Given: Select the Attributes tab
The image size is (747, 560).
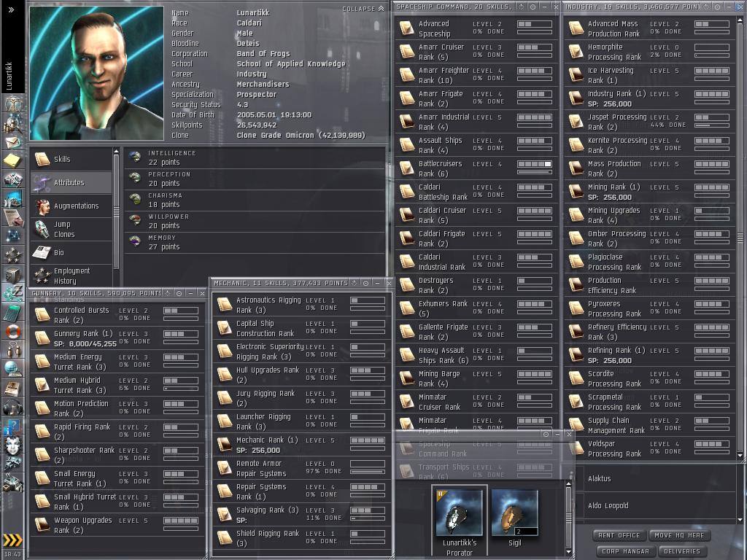Looking at the screenshot, I should click(71, 182).
